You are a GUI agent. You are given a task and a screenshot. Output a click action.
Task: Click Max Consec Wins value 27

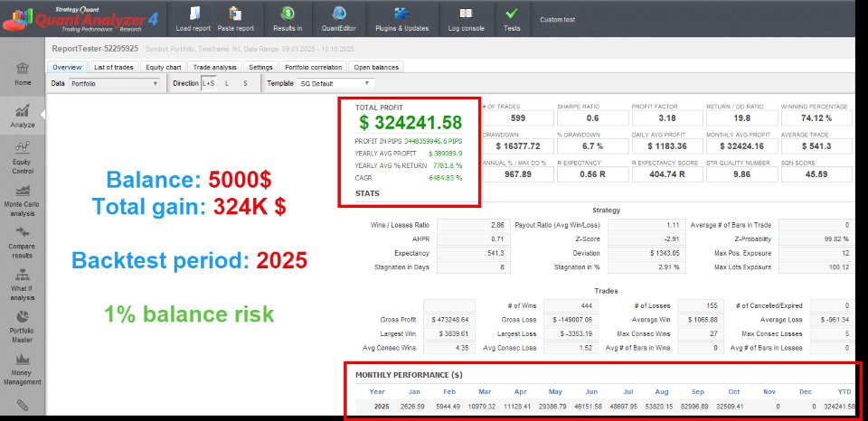pos(700,334)
